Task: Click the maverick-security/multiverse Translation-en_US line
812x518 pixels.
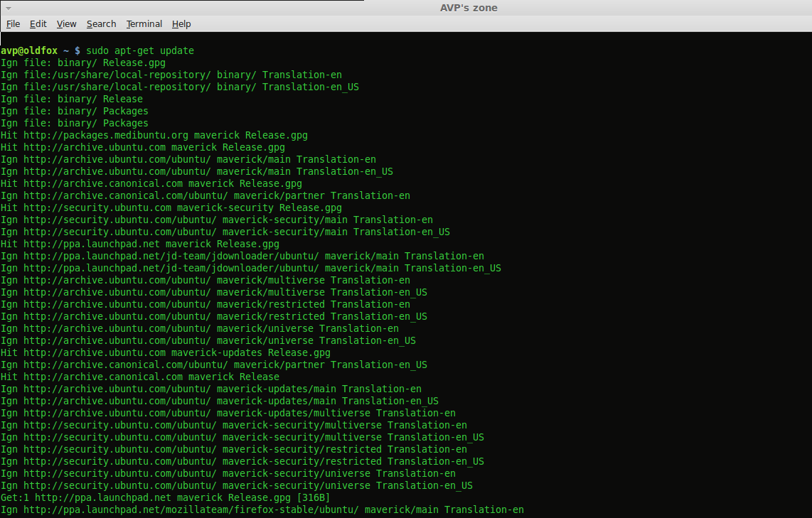Action: click(x=242, y=437)
